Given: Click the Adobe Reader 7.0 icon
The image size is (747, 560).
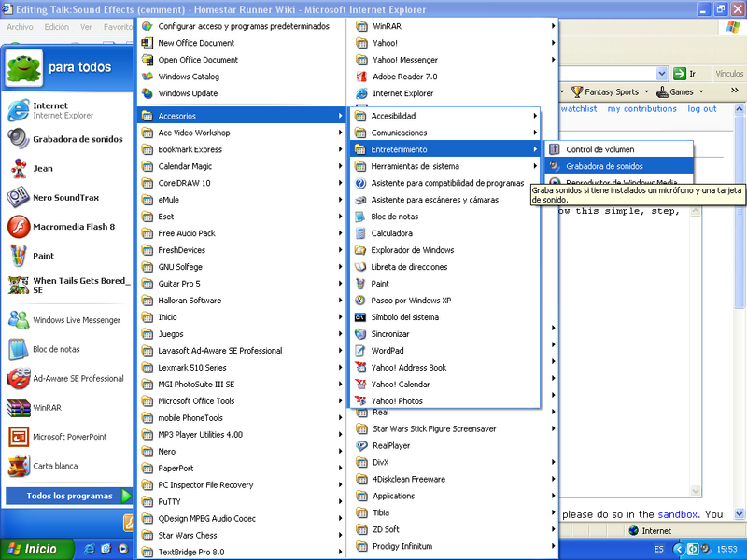Looking at the screenshot, I should tap(362, 77).
